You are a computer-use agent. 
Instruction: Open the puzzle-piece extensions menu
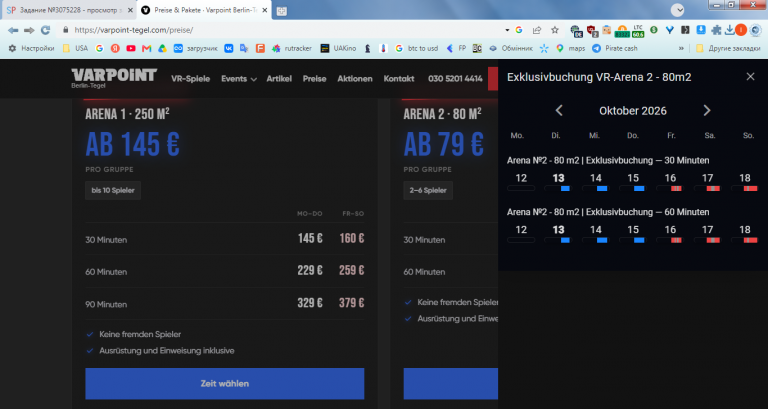[717, 30]
